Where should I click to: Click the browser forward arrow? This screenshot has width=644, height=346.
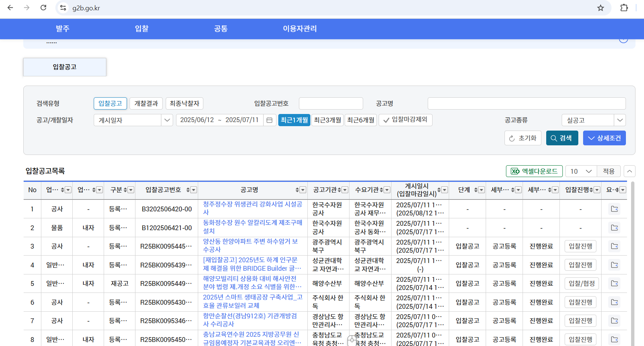point(27,8)
